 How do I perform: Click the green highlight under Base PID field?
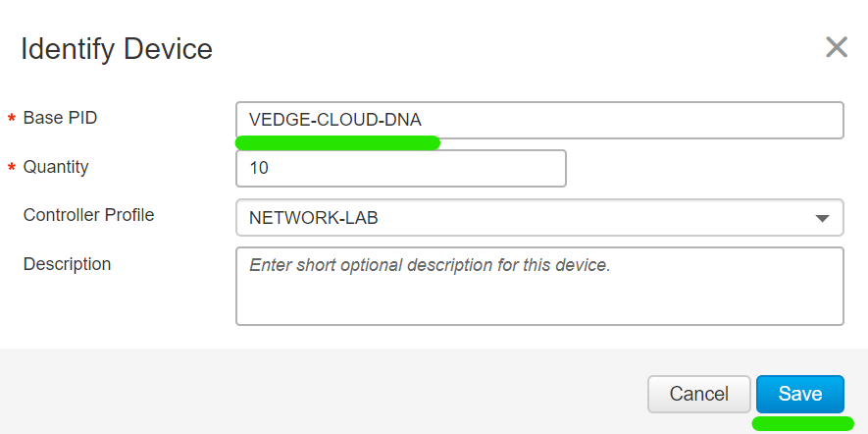click(x=337, y=143)
